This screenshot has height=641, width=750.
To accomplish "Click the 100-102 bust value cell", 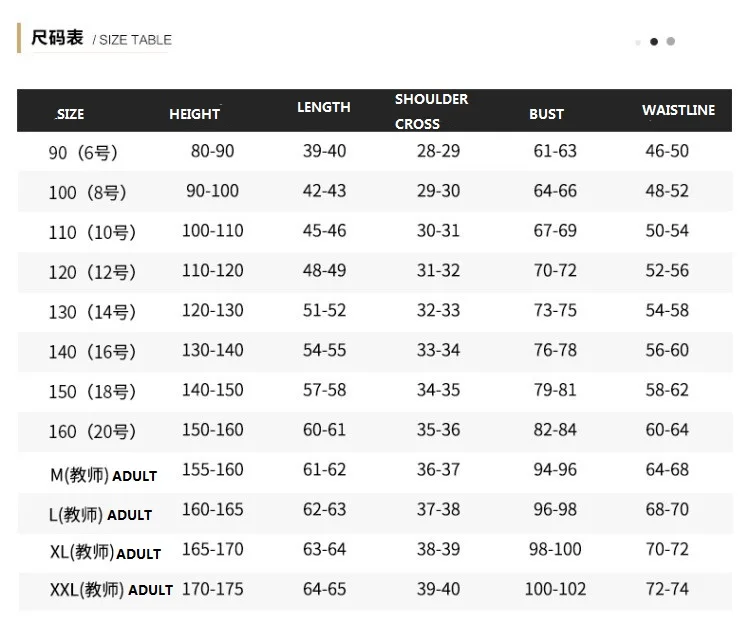I will [x=555, y=589].
